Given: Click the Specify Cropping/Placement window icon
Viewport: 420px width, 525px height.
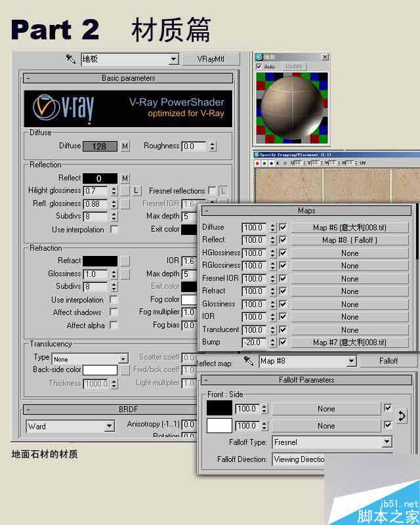Looking at the screenshot, I should (257, 155).
